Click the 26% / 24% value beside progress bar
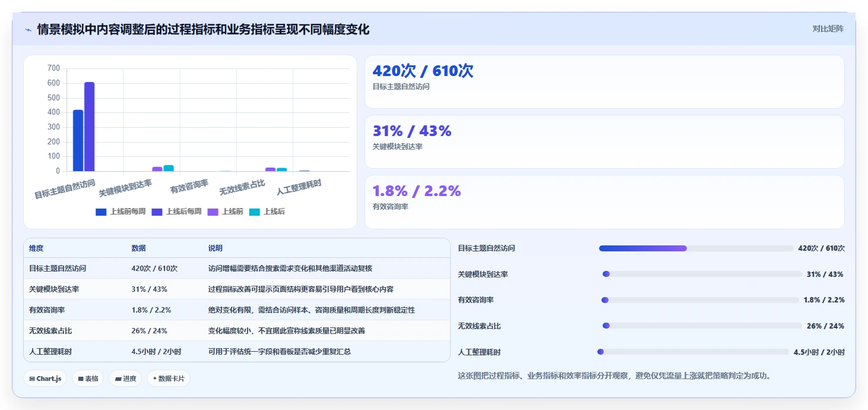Viewport: 868px width, 410px height. pos(825,326)
